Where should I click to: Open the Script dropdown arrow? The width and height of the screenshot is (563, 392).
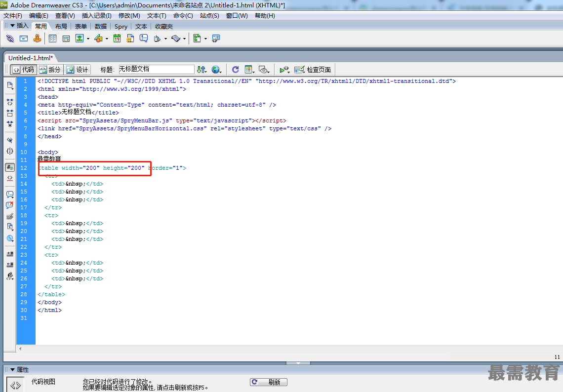[184, 39]
